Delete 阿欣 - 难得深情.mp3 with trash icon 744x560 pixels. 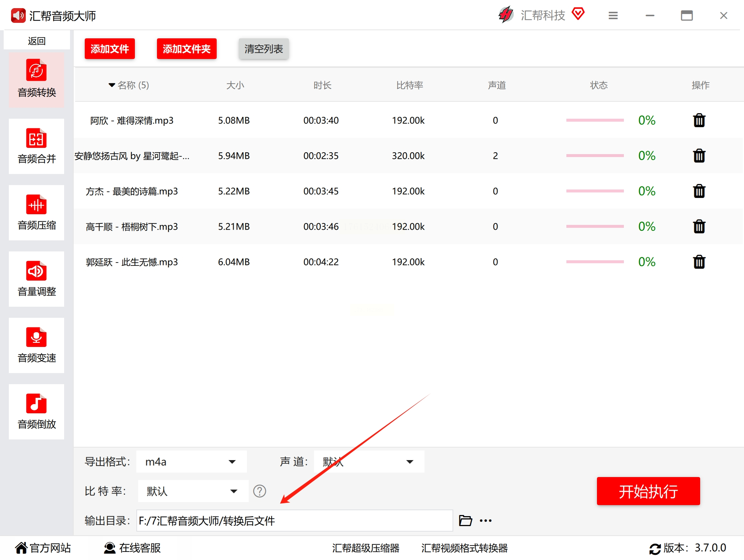699,121
